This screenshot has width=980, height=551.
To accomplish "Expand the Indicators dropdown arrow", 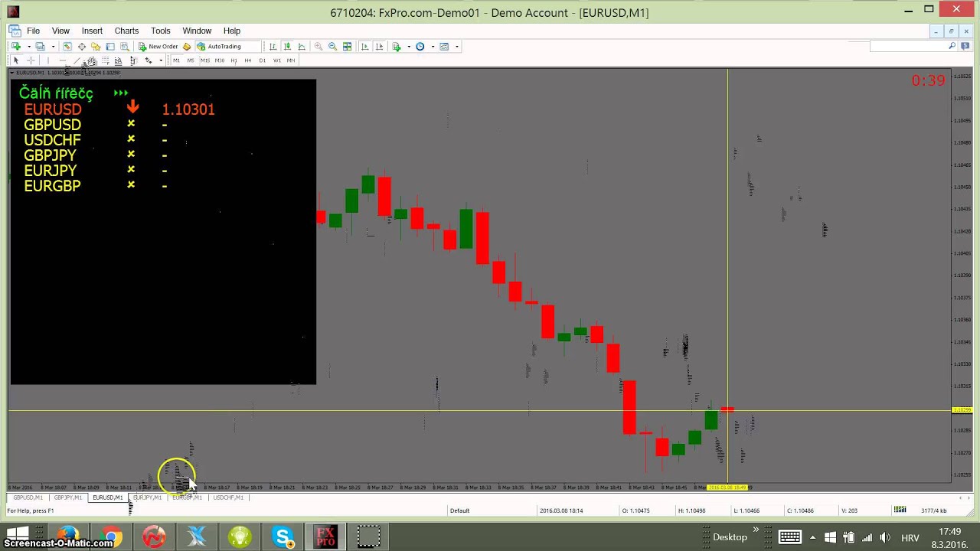I will pyautogui.click(x=409, y=47).
